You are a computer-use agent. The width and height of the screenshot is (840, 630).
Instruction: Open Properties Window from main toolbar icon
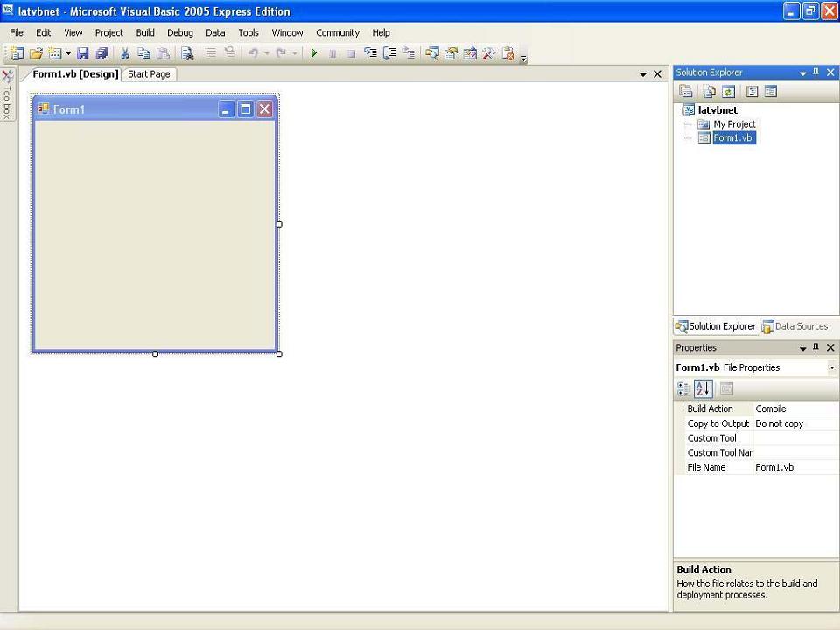point(451,53)
